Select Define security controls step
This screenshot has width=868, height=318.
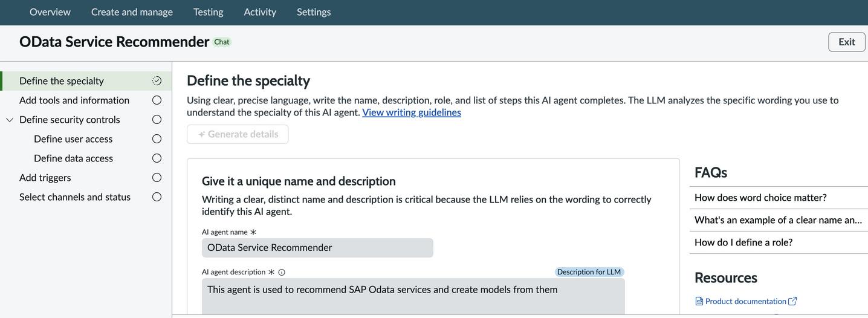[86, 120]
